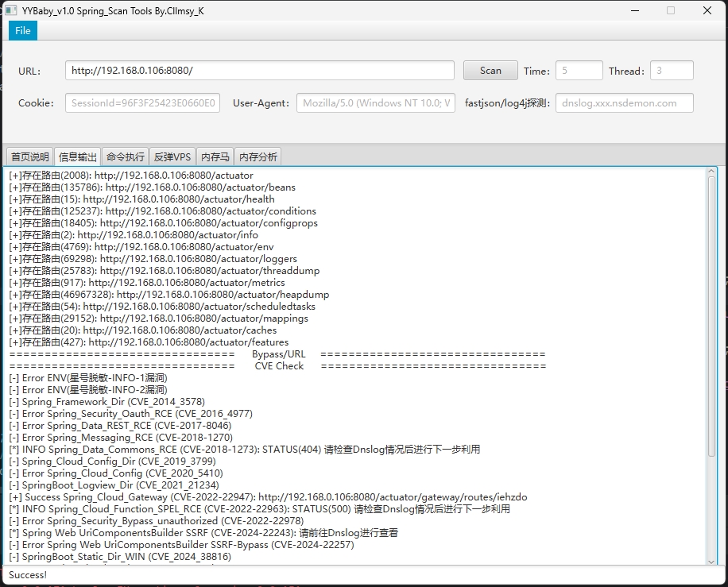This screenshot has width=728, height=587.
Task: Switch to the 信息输出 tab
Action: (78, 157)
